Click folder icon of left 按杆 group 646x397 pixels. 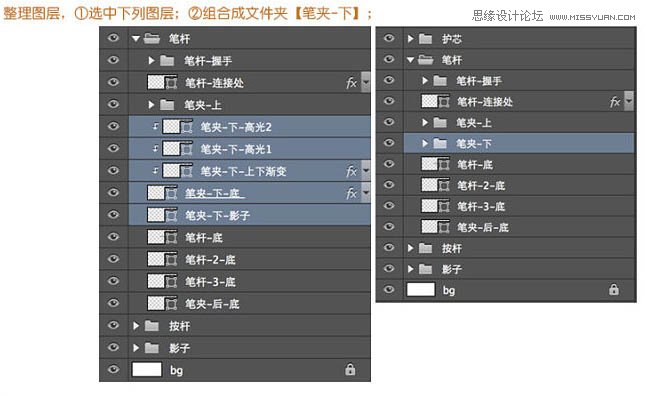coord(152,326)
